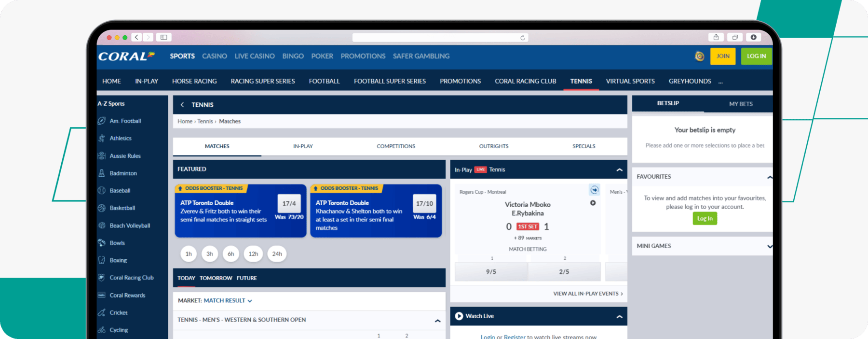Open the My Bets tab

(741, 104)
